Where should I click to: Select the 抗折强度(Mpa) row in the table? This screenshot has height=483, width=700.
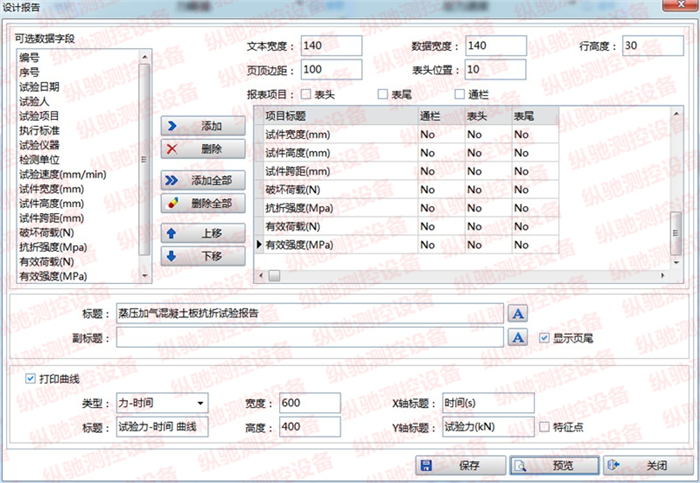298,206
